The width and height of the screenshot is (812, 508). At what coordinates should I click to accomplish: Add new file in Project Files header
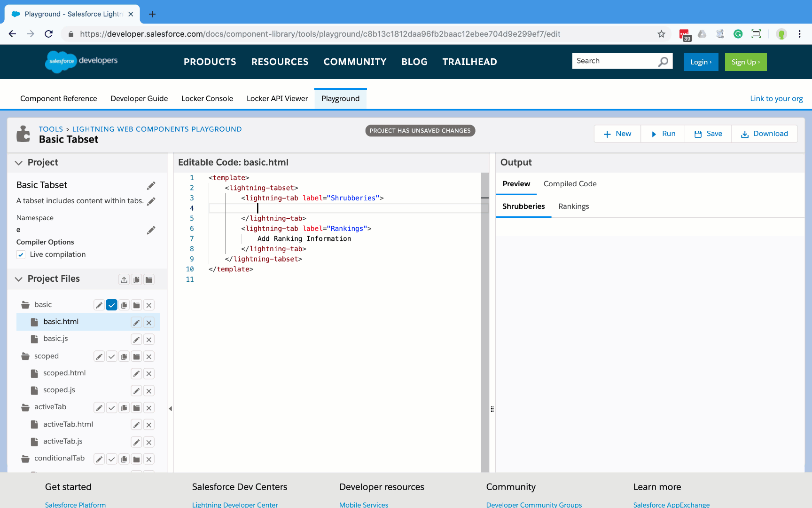[x=136, y=280]
